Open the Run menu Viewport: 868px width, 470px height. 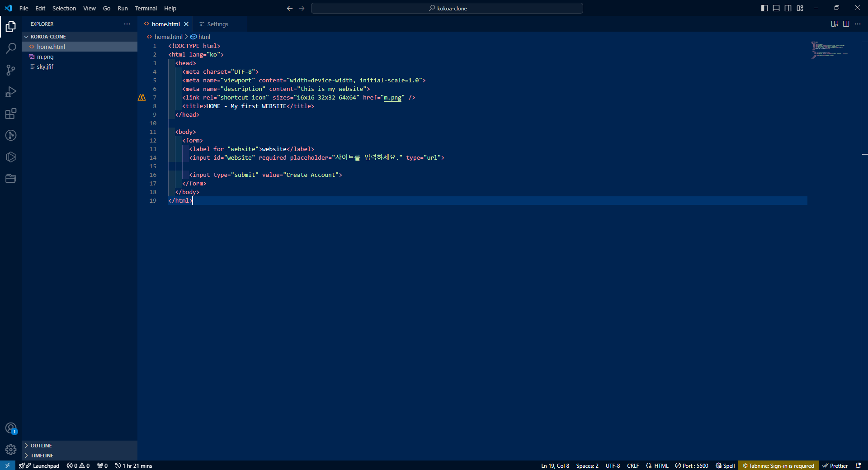tap(123, 8)
